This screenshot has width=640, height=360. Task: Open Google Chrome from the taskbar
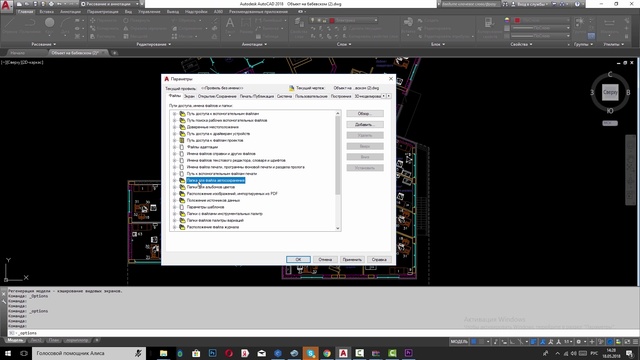click(x=327, y=353)
